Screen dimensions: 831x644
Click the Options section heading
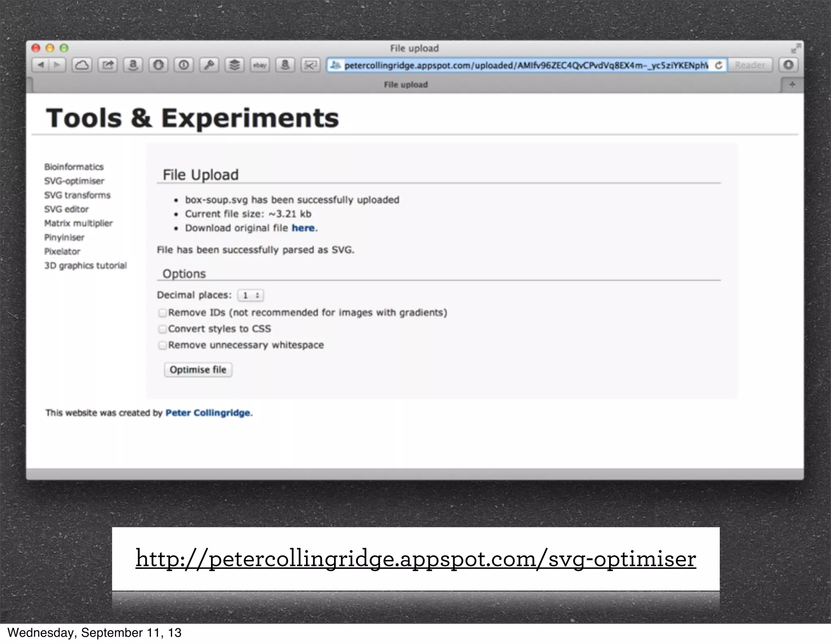184,274
